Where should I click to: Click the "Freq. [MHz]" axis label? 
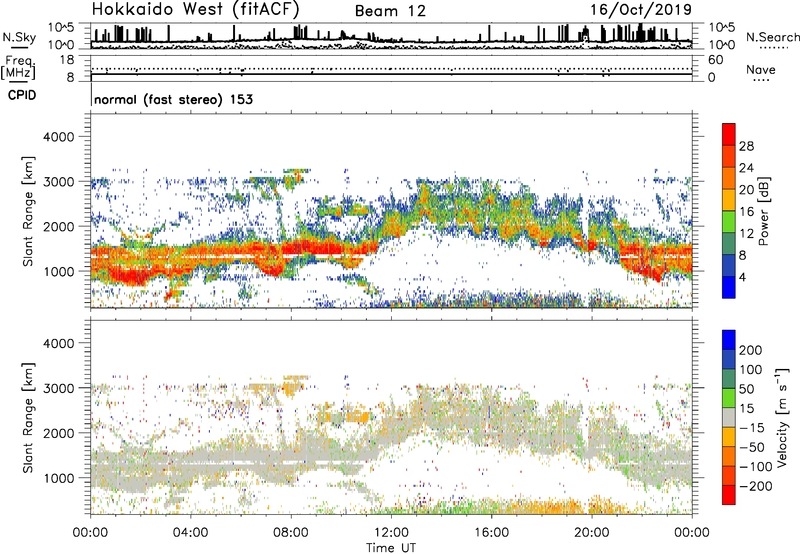19,67
